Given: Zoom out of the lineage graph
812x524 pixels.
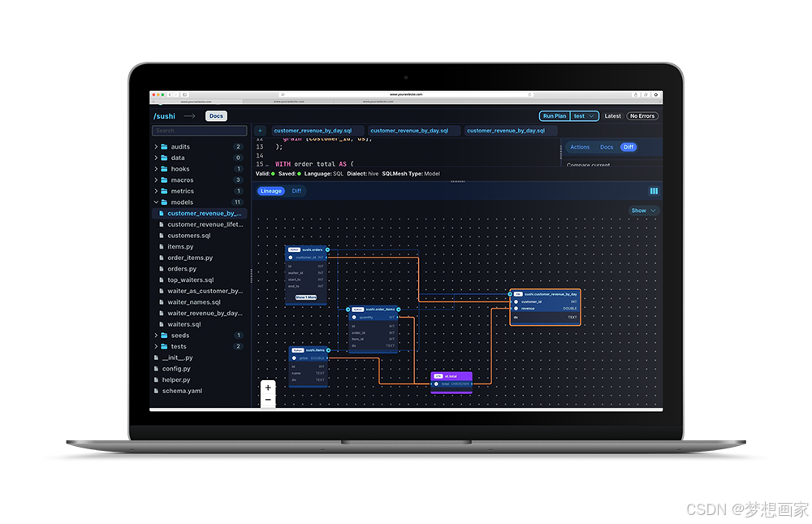Looking at the screenshot, I should point(268,401).
